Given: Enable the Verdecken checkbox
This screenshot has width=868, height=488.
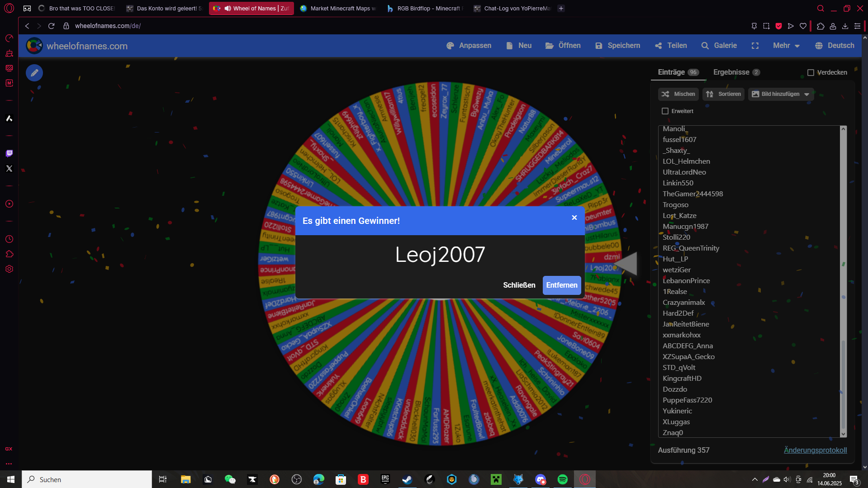Looking at the screenshot, I should (x=811, y=72).
